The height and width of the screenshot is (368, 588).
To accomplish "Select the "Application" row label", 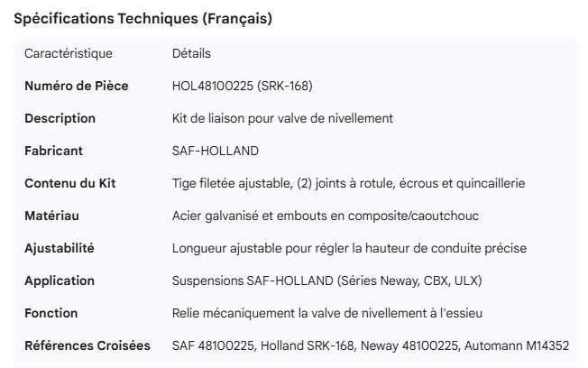I will [x=60, y=281].
